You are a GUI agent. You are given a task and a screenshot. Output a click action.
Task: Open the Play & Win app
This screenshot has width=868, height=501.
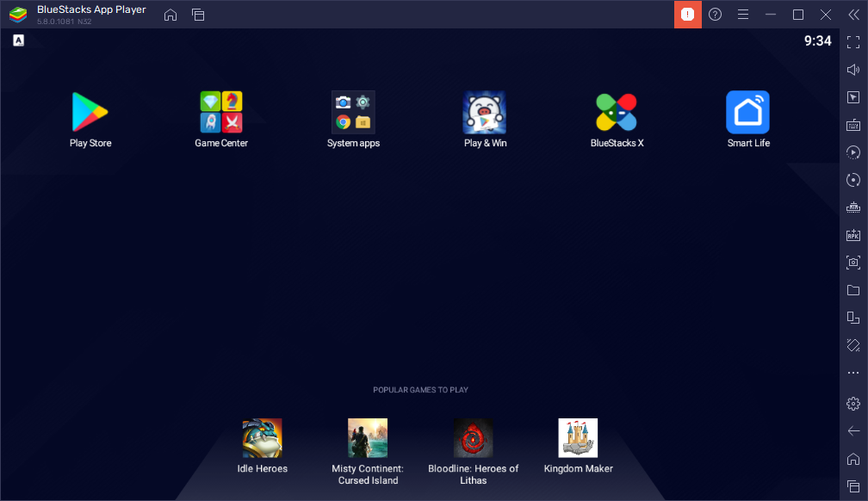[x=485, y=112]
